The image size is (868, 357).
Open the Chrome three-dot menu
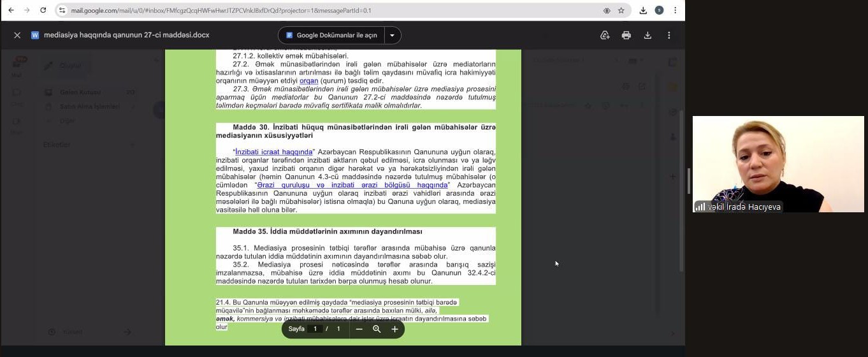click(x=675, y=10)
